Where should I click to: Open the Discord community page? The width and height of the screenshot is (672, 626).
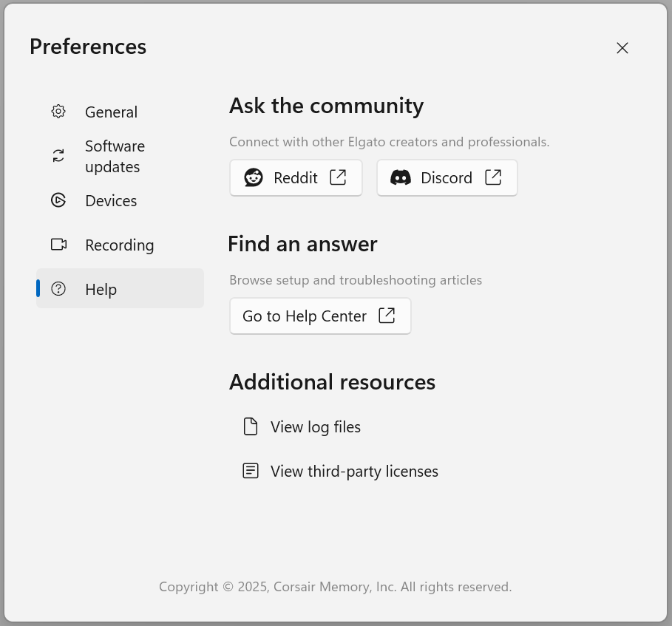click(447, 177)
